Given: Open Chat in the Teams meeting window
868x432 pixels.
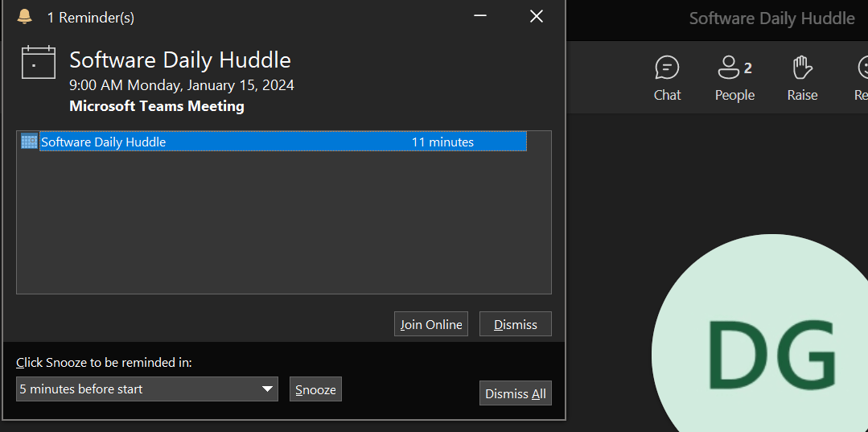Looking at the screenshot, I should pyautogui.click(x=667, y=79).
